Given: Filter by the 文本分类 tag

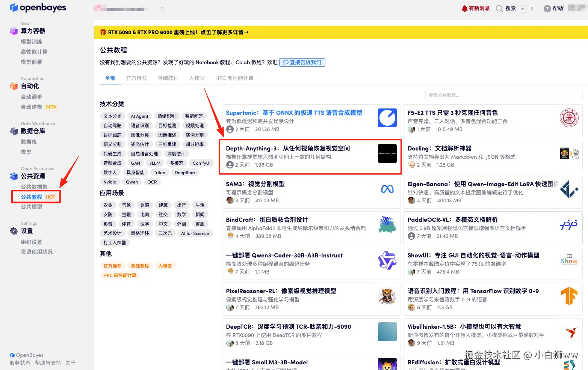Looking at the screenshot, I should (x=112, y=116).
